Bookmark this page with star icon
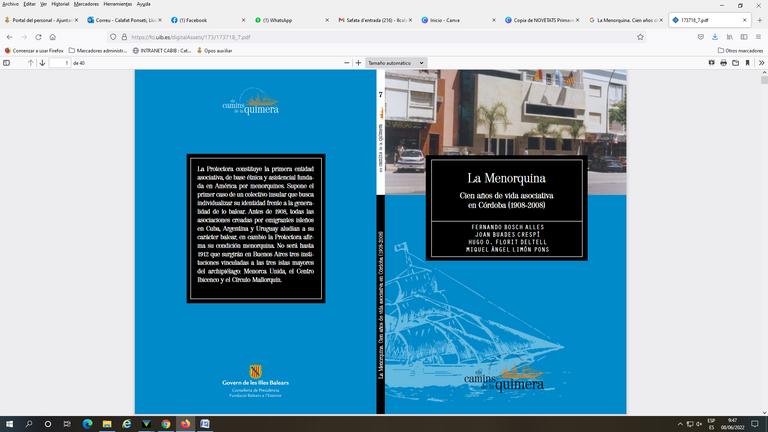 640,37
